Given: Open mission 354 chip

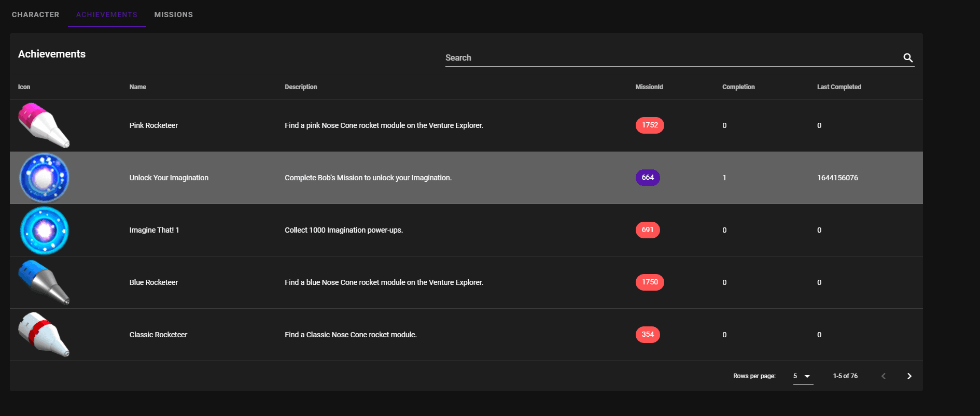Looking at the screenshot, I should click(648, 335).
